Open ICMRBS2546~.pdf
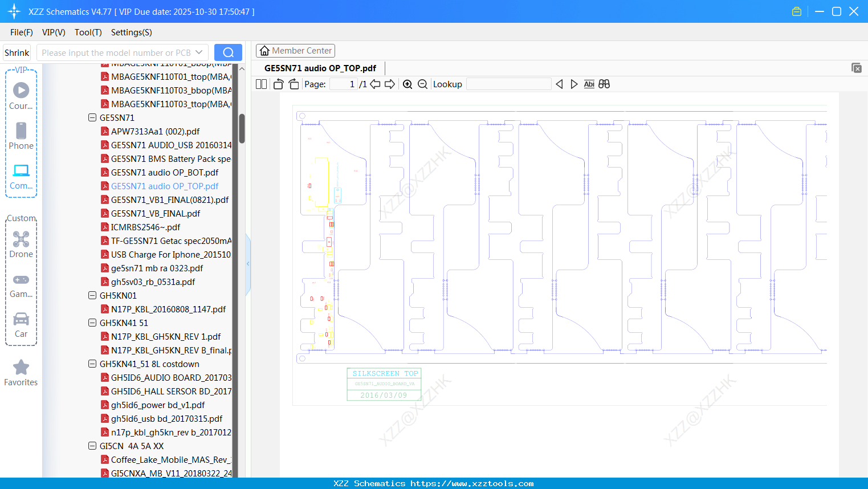The width and height of the screenshot is (868, 489). (145, 227)
